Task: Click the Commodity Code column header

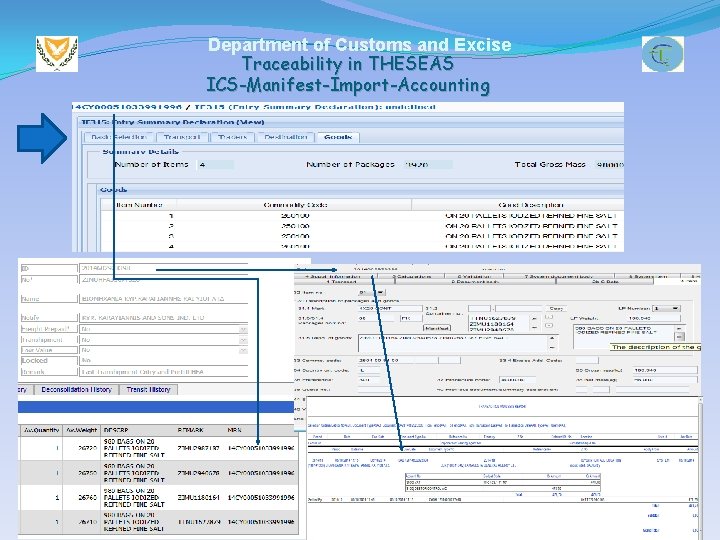Action: 294,205
